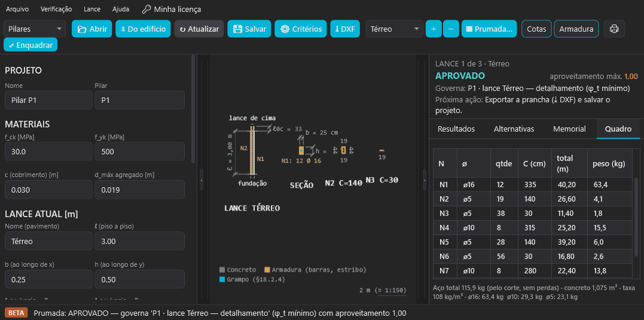
Task: Collapse the left panel with splitter arrow
Action: (x=202, y=179)
